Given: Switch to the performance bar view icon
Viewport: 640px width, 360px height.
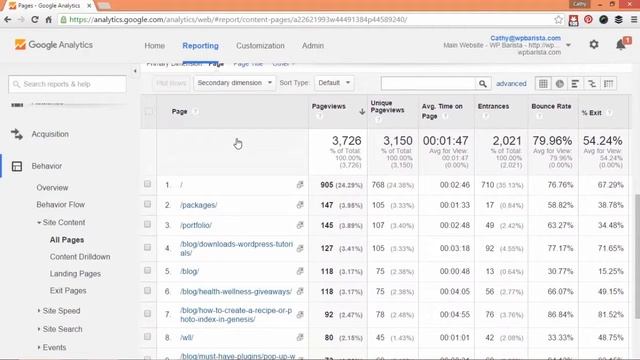Looking at the screenshot, I should tap(575, 84).
